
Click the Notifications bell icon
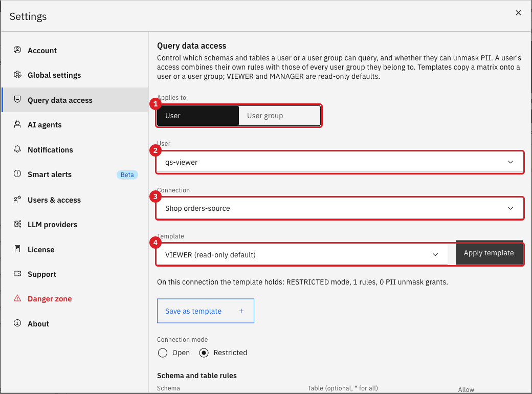click(17, 149)
